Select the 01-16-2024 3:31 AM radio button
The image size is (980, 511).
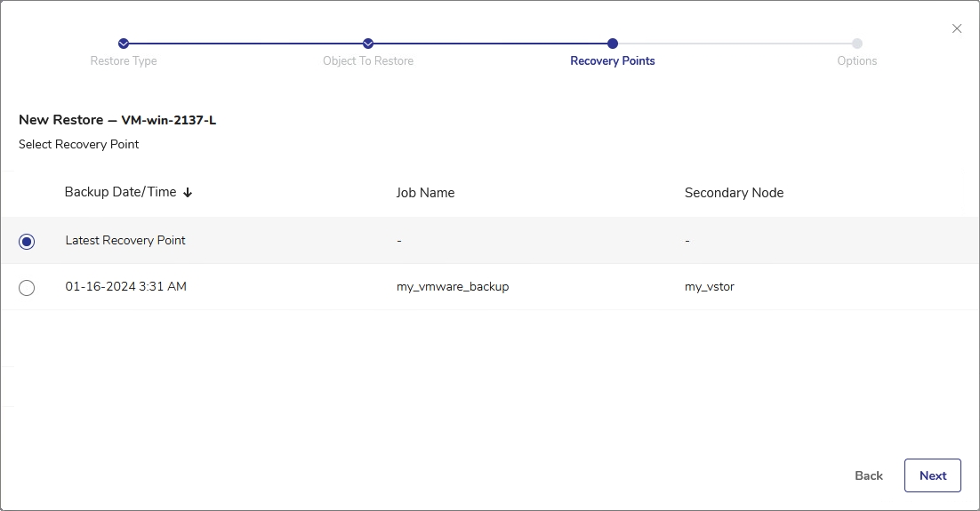tap(27, 288)
